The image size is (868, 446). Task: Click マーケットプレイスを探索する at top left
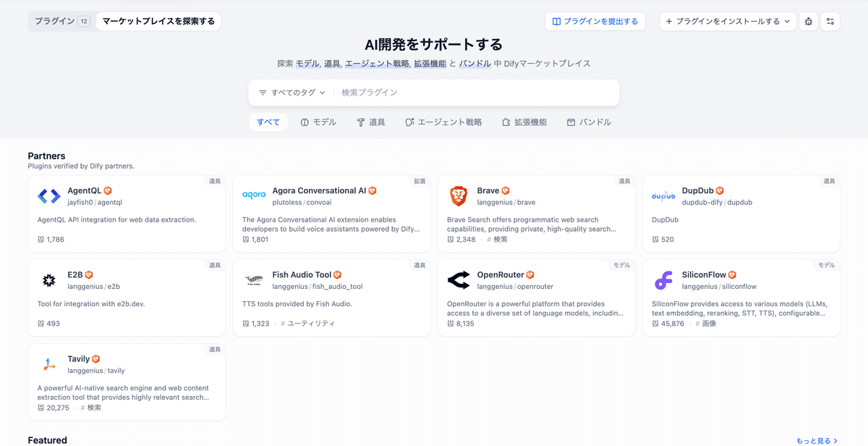coord(158,21)
